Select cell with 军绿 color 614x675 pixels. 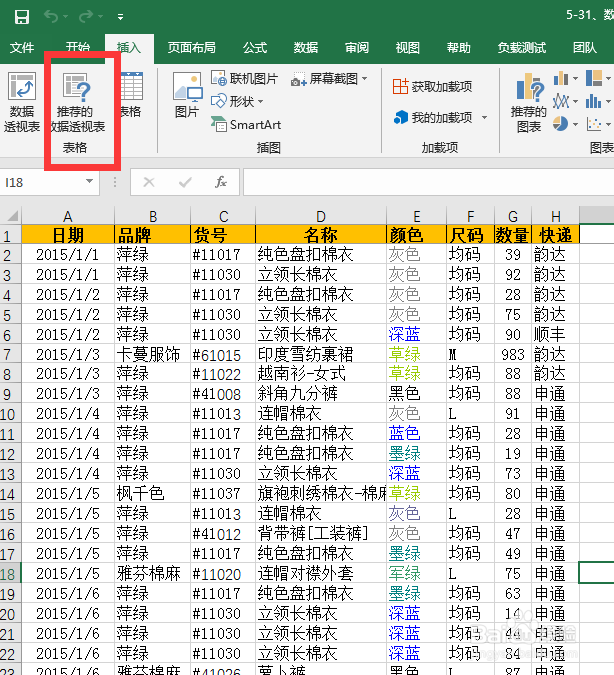click(x=416, y=574)
